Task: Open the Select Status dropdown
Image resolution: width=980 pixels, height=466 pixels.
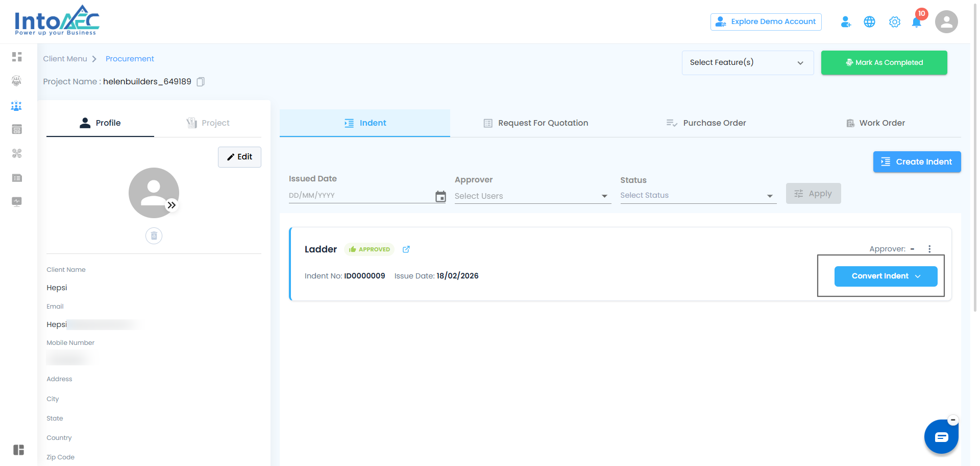Action: click(698, 196)
